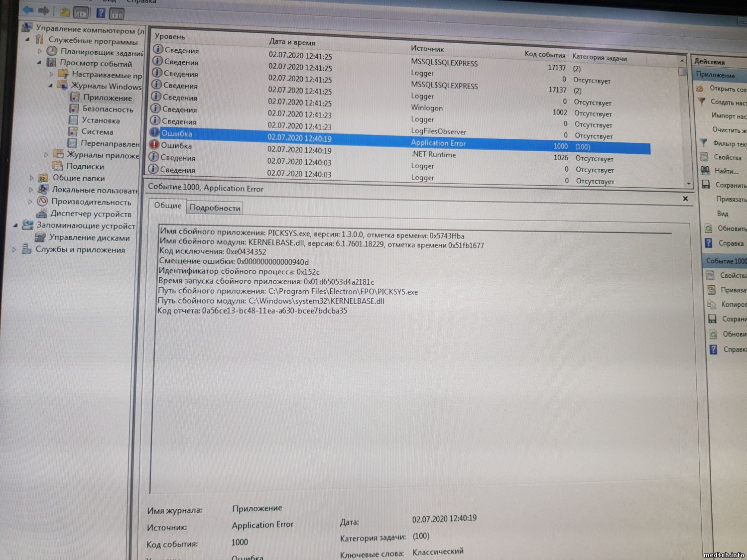
Task: Switch to the Подробности tab
Action: tap(215, 208)
